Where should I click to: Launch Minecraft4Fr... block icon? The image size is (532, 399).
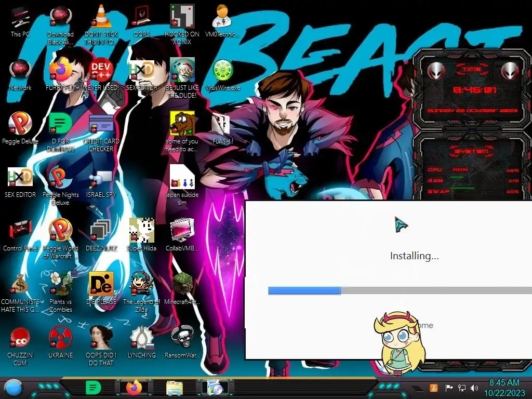click(x=182, y=284)
